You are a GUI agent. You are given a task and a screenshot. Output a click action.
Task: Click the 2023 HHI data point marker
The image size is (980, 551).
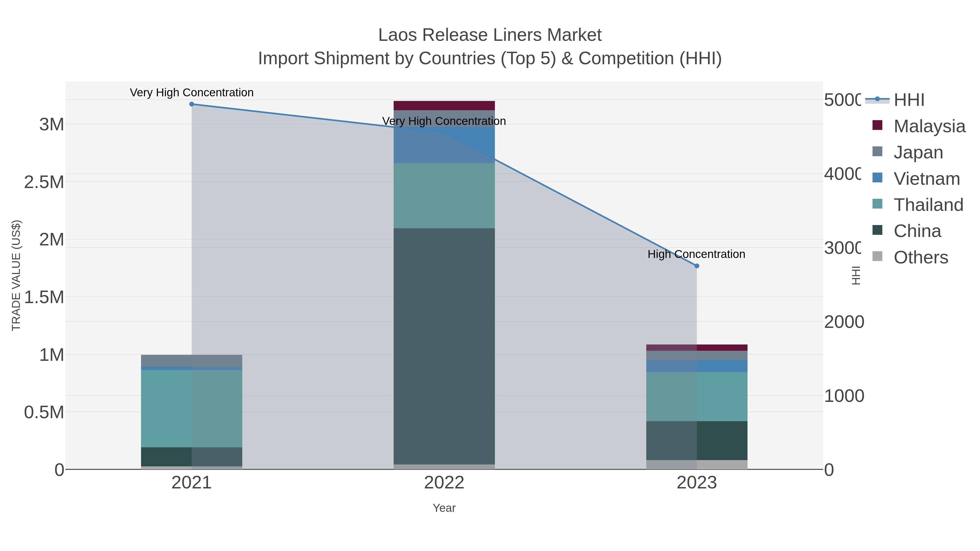[697, 266]
